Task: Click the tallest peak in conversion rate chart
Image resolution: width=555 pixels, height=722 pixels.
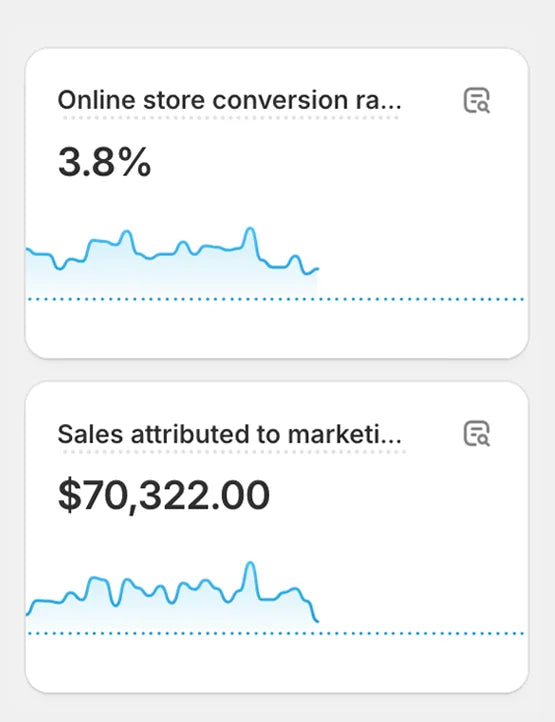Action: coord(250,229)
